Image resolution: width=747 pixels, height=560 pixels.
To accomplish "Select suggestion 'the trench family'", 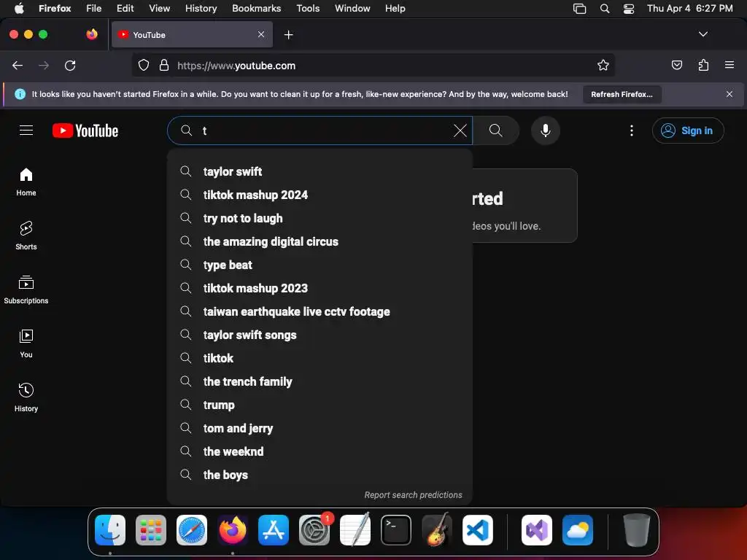I will click(x=320, y=381).
